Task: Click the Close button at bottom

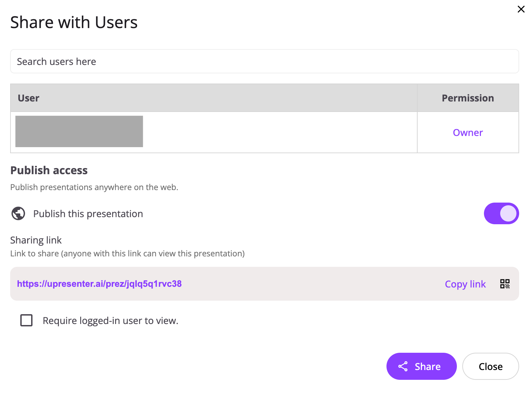Action: pyautogui.click(x=490, y=366)
